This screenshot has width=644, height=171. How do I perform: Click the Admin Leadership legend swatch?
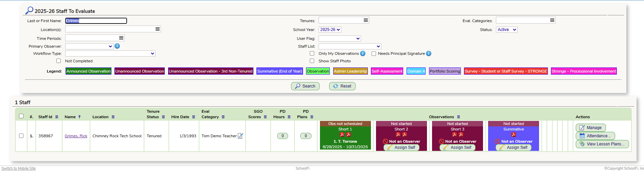point(350,71)
